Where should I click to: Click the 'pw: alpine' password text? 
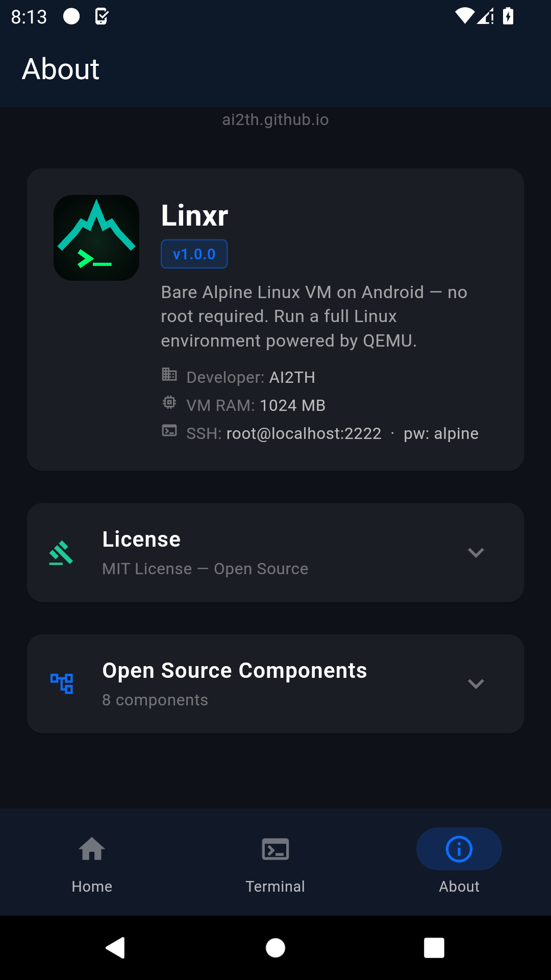tap(441, 433)
